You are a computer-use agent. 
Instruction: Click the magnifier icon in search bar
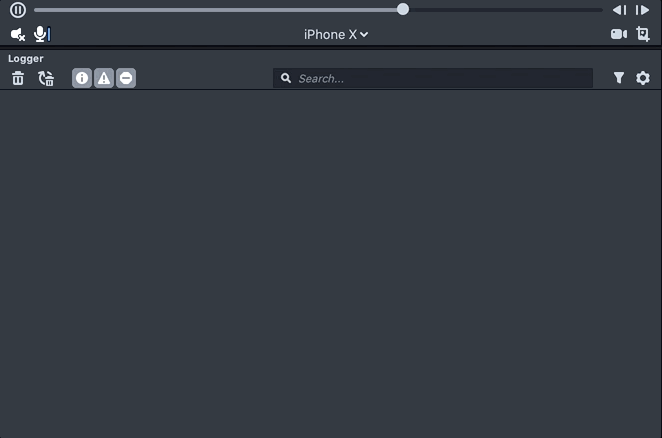click(286, 78)
